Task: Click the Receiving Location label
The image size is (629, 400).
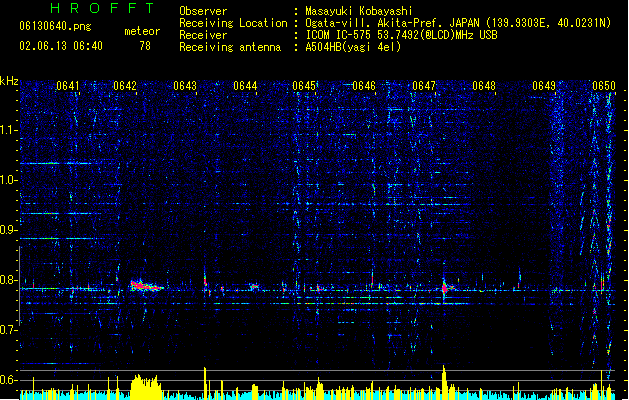Action: 233,23
